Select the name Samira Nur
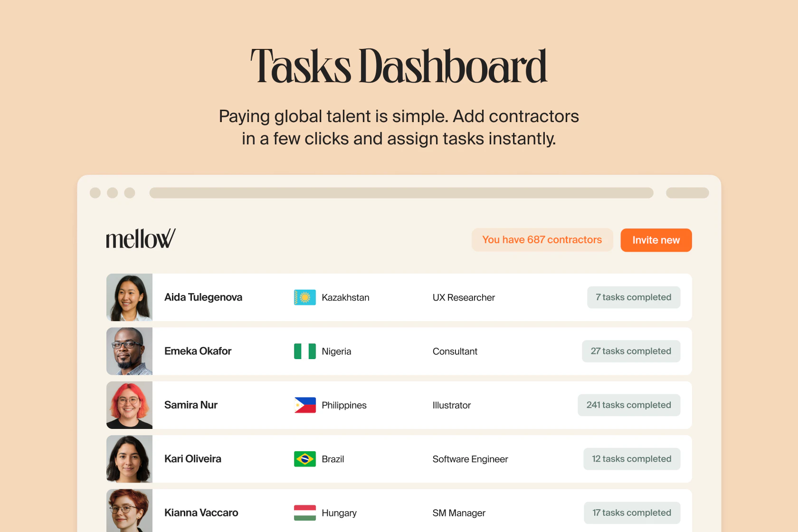The image size is (798, 532). pos(191,405)
